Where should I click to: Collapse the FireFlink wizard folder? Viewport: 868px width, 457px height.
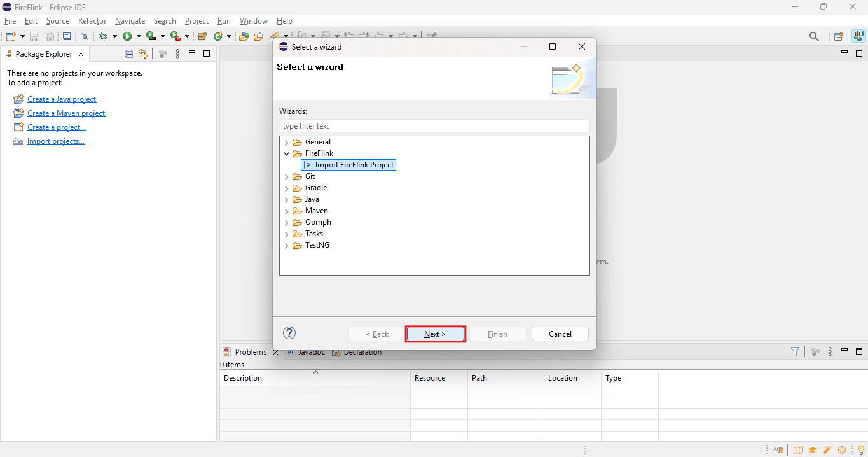tap(287, 153)
